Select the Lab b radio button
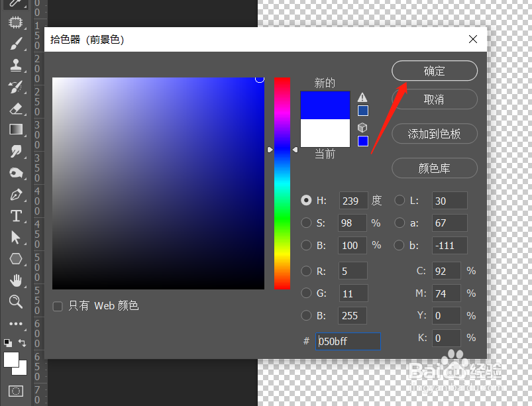This screenshot has height=406, width=532. point(399,245)
